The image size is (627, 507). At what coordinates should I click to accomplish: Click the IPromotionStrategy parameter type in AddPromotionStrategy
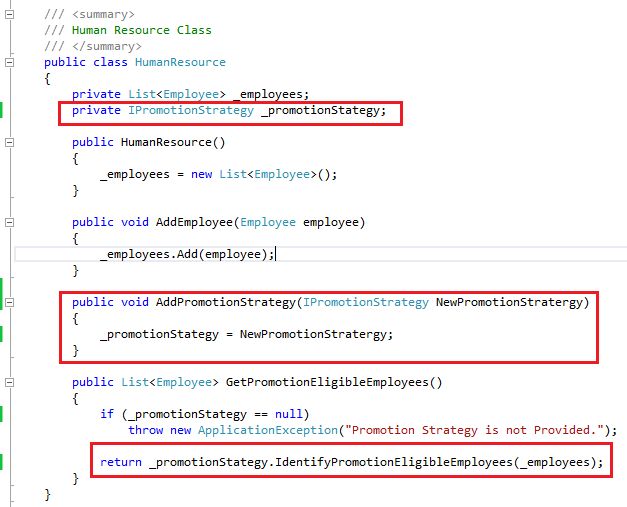point(365,302)
